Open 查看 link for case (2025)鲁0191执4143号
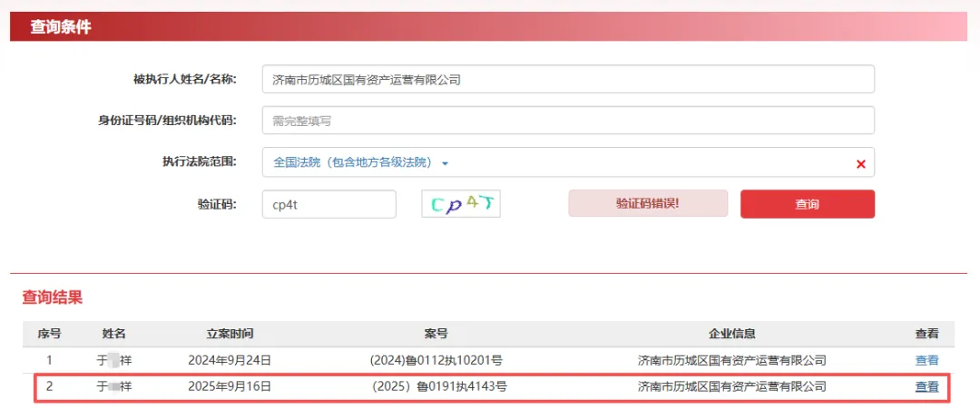Screen dimensions: 980x409 [x=926, y=387]
